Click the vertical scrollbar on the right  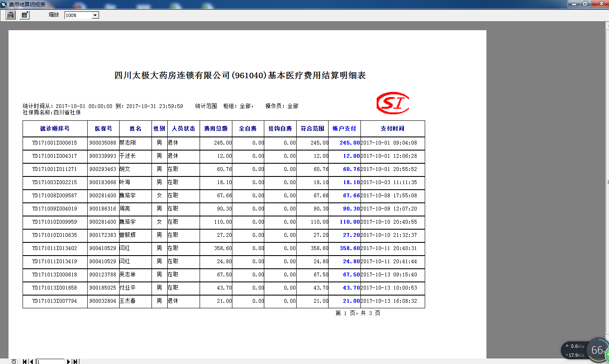[x=607, y=182]
